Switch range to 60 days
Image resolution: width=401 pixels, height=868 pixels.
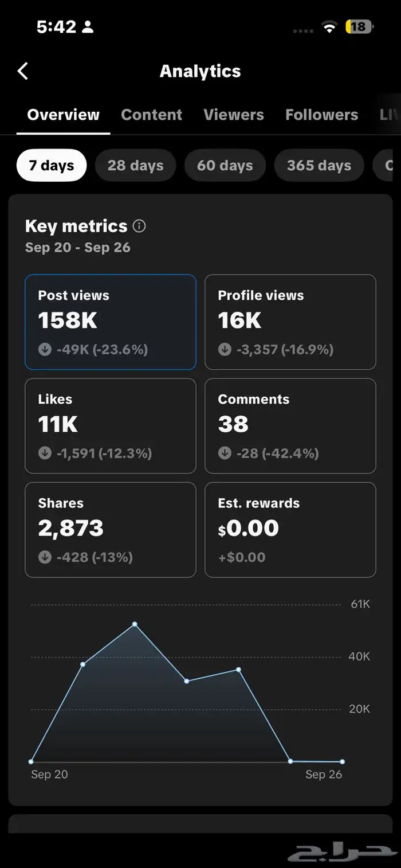tap(225, 166)
